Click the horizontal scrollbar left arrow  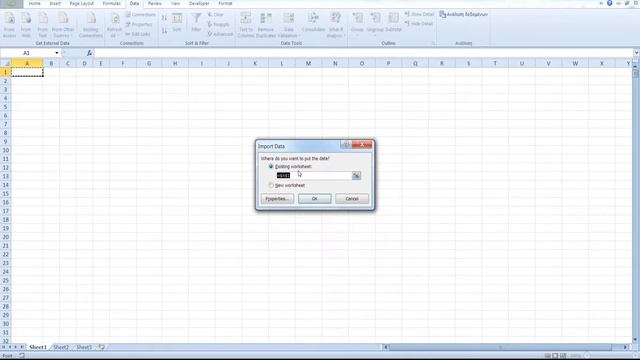point(386,347)
